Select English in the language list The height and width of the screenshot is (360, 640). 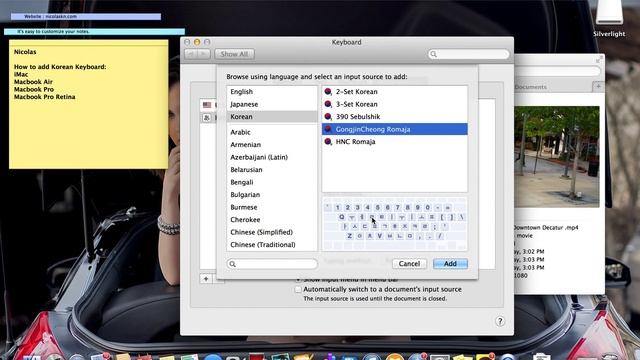coord(272,92)
